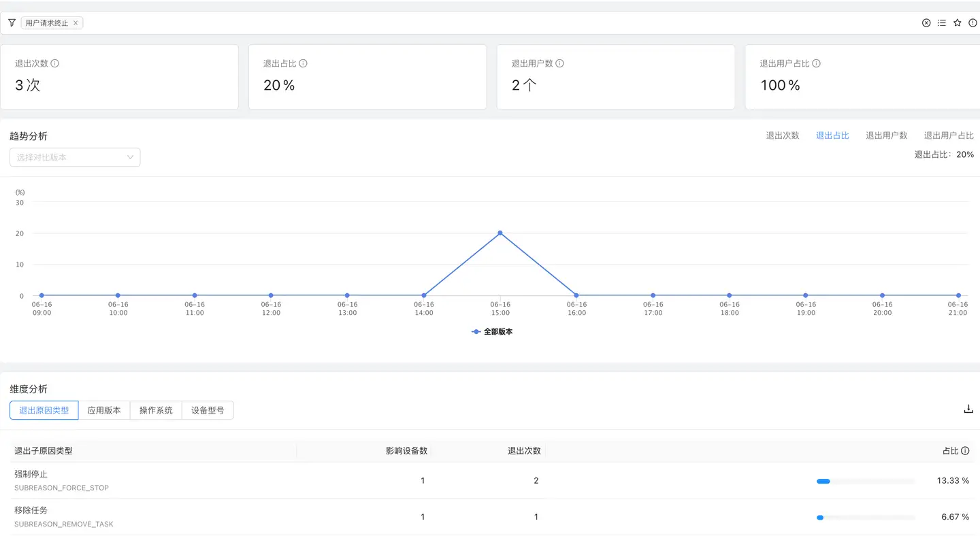Click the 09:00 data point on chart
This screenshot has width=980, height=536.
coord(42,295)
